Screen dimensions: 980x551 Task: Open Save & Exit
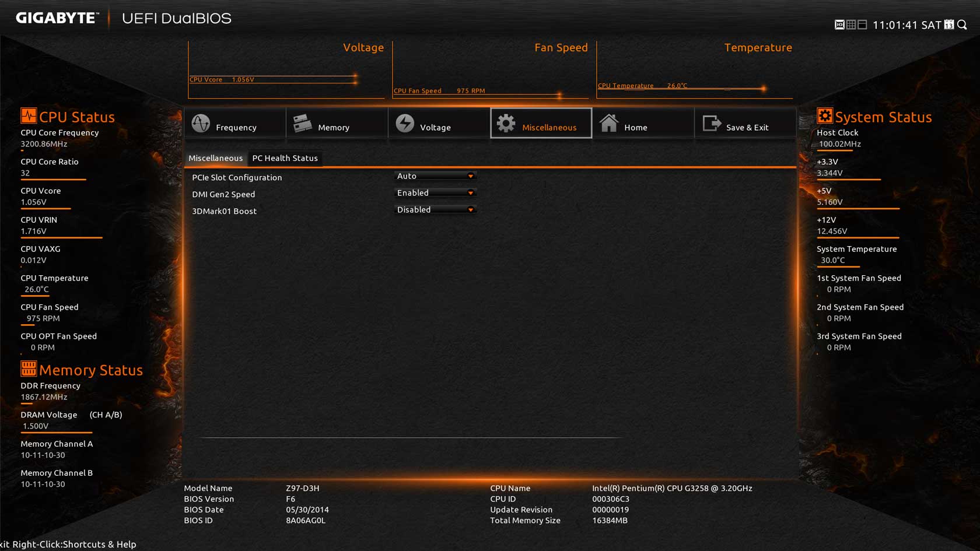pyautogui.click(x=745, y=124)
